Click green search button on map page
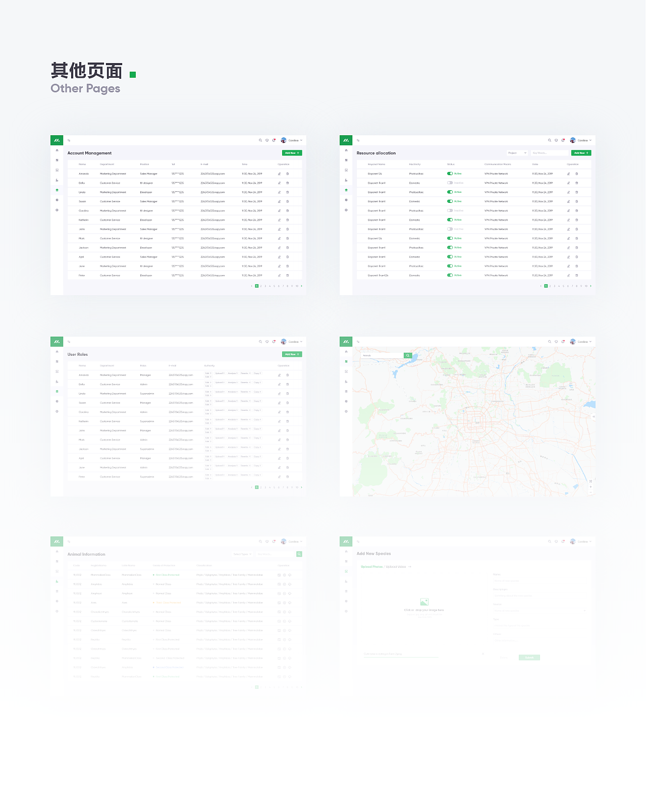This screenshot has height=812, width=646. point(408,355)
